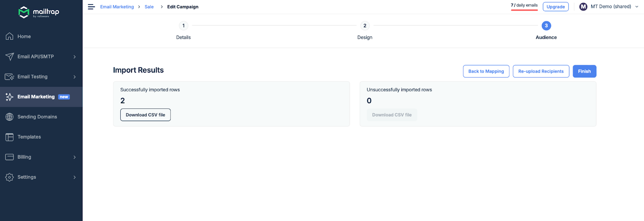This screenshot has height=221, width=644.
Task: Click Back to Mapping button
Action: pos(486,71)
